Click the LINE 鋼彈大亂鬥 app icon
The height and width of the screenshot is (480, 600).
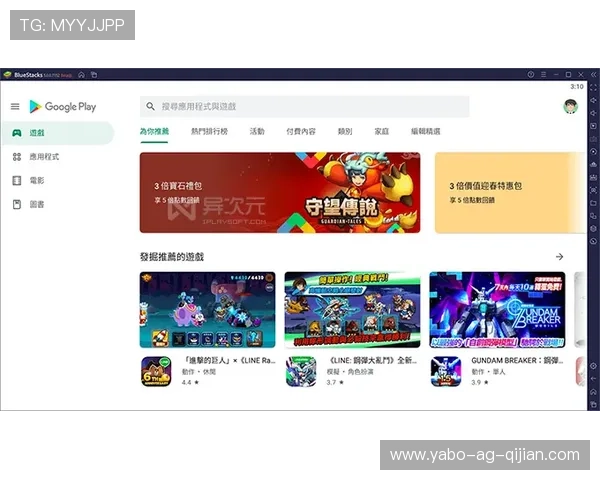point(301,371)
